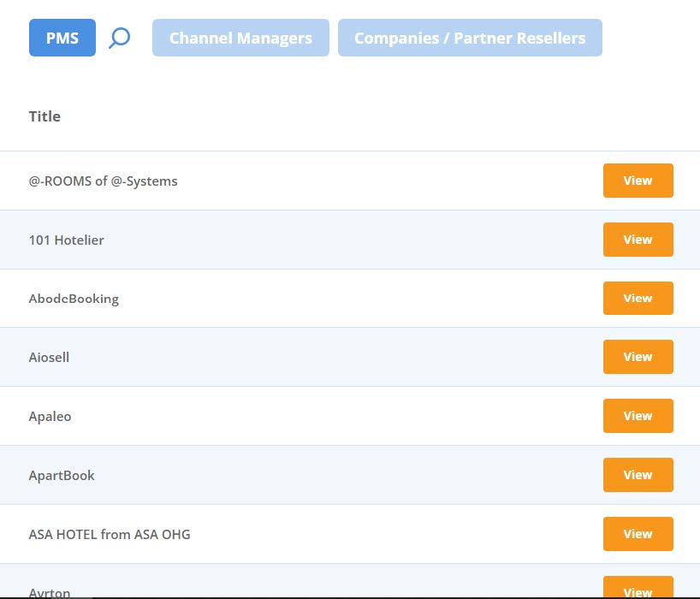Click the magnifying glass search icon
Image resolution: width=700 pixels, height=599 pixels.
[119, 38]
